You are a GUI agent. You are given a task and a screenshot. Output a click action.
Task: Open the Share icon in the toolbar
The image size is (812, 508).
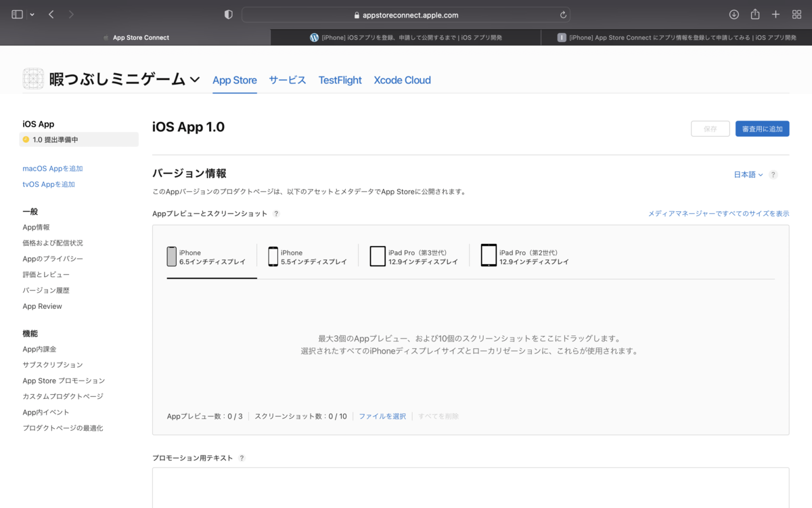click(755, 14)
